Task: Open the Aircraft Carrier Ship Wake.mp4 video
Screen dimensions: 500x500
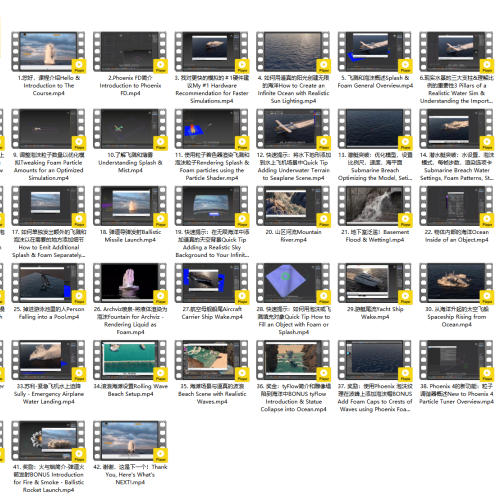Action: [212, 283]
